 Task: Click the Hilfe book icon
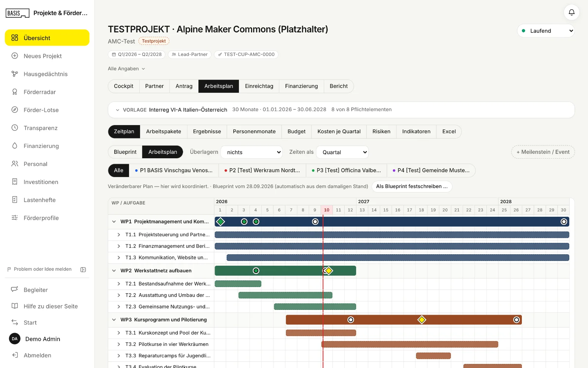[x=15, y=306]
